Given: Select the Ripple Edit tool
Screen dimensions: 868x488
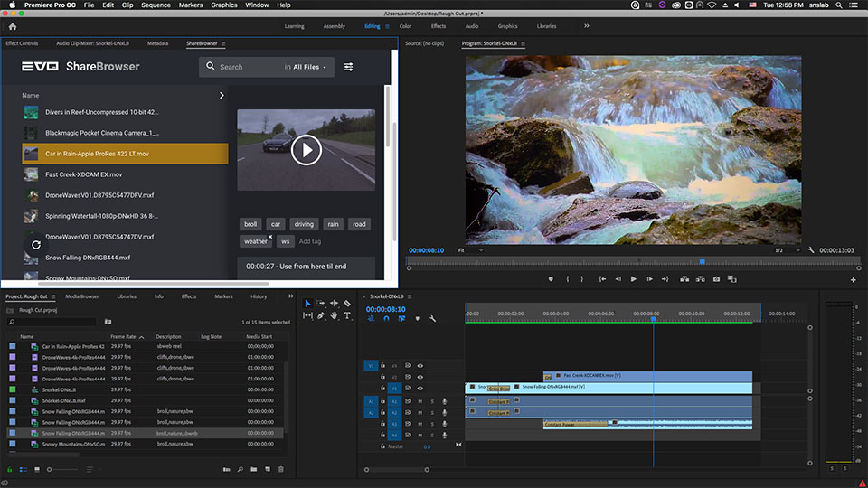Looking at the screenshot, I should [334, 304].
